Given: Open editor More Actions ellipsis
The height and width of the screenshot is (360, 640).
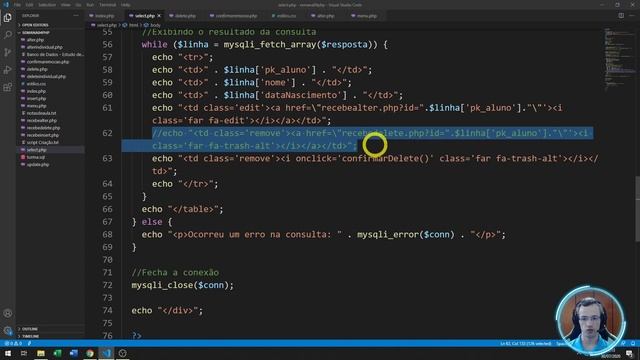Looking at the screenshot, I should pos(632,16).
